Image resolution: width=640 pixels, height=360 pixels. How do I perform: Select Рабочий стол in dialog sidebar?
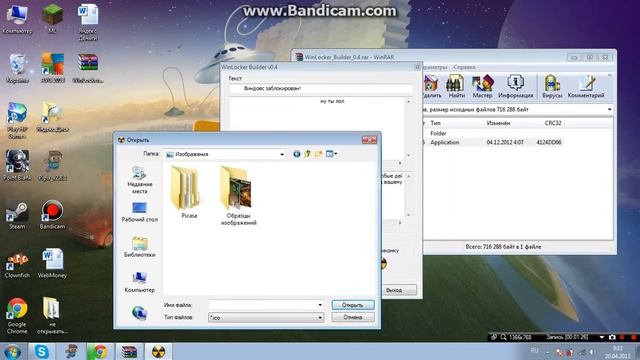click(139, 212)
